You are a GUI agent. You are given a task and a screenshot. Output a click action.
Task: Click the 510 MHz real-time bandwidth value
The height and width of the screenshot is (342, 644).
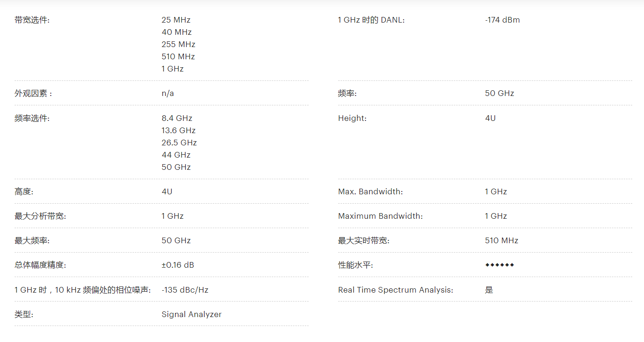click(x=501, y=240)
